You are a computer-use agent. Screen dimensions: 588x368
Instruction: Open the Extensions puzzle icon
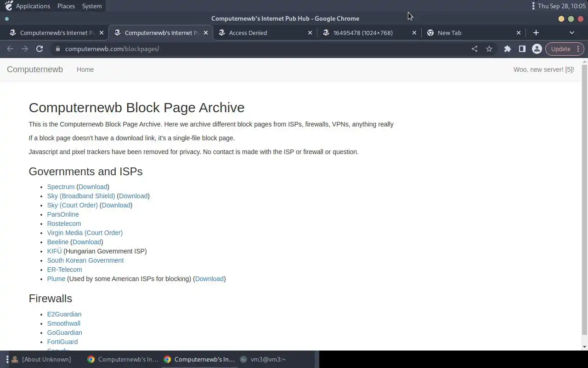(508, 49)
